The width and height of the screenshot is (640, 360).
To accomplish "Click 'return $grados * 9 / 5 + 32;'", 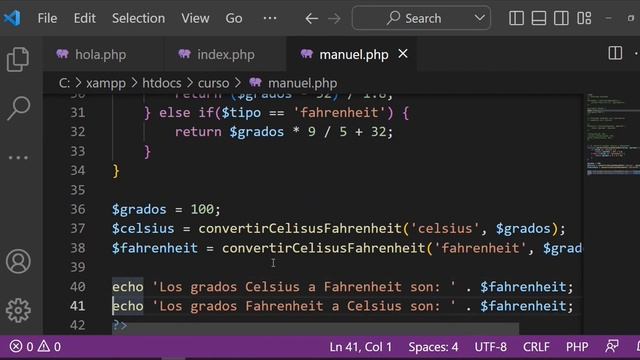I will coord(284,132).
